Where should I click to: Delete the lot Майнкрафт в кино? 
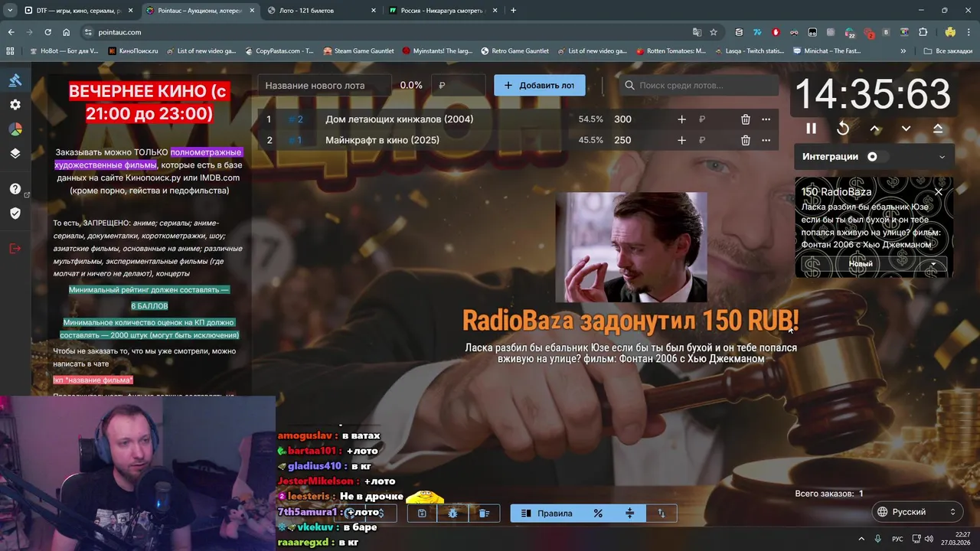[x=745, y=140]
